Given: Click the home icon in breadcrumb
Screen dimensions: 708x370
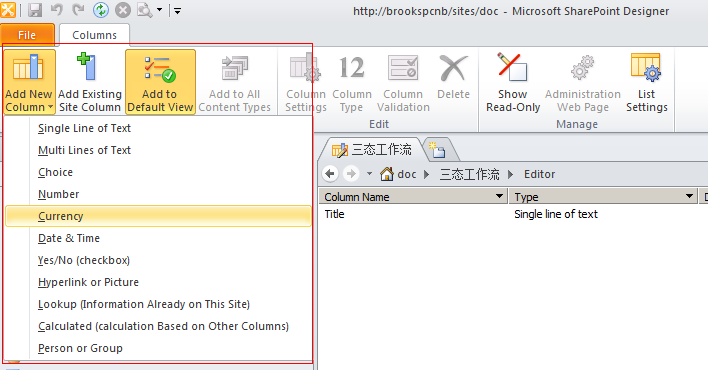Looking at the screenshot, I should [x=387, y=174].
